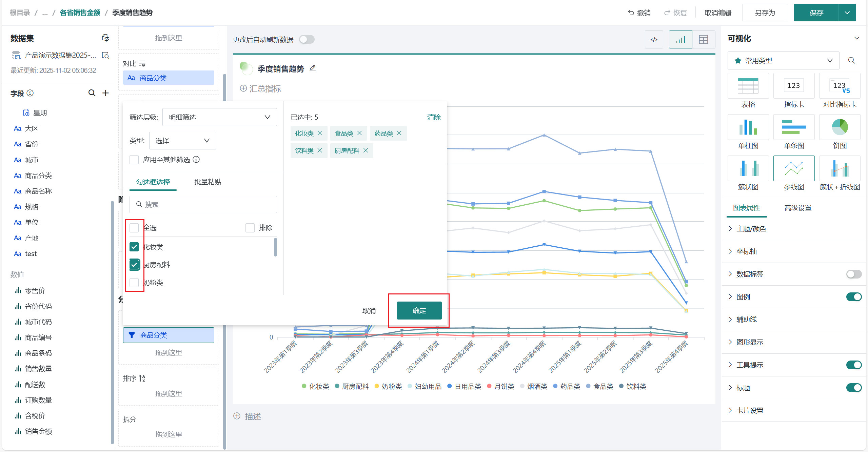The image size is (868, 452).
Task: Click the 清除 link to clear selections
Action: (434, 117)
